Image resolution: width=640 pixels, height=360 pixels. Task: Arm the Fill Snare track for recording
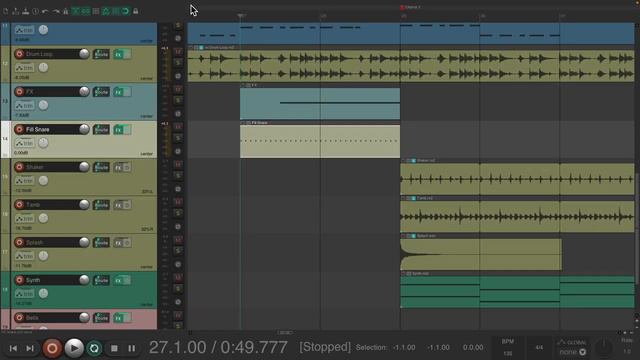pos(19,129)
